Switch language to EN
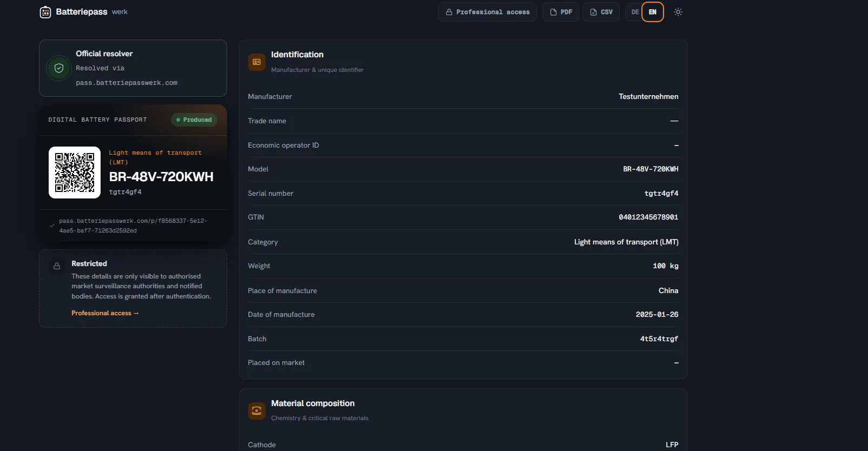 tap(653, 12)
